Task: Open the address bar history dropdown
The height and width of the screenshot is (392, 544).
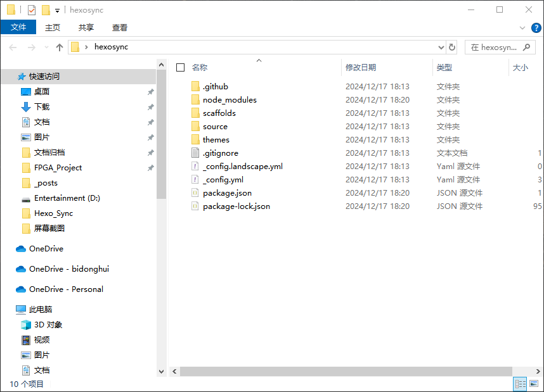Action: coord(441,47)
